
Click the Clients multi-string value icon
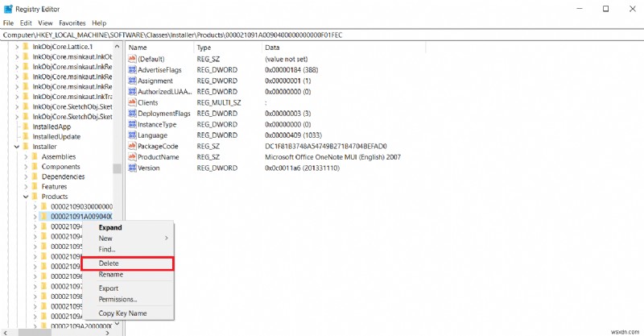(132, 102)
